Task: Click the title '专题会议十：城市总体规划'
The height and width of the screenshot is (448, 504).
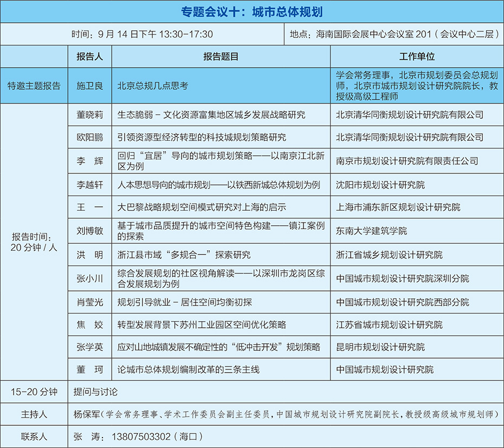Action: point(252,11)
